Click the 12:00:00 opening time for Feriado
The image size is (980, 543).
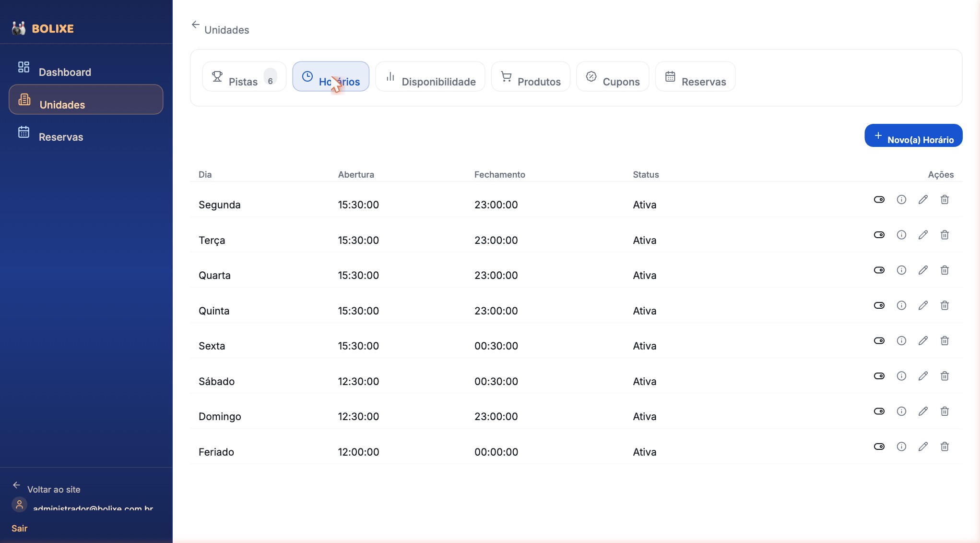[358, 452]
